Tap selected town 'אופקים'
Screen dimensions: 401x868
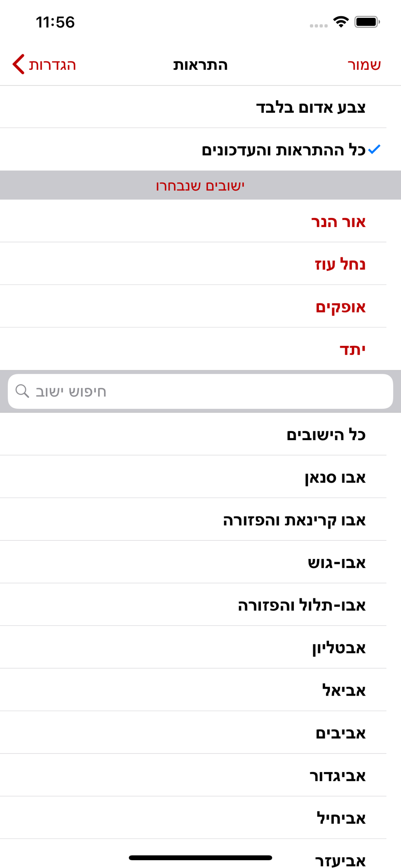point(340,307)
